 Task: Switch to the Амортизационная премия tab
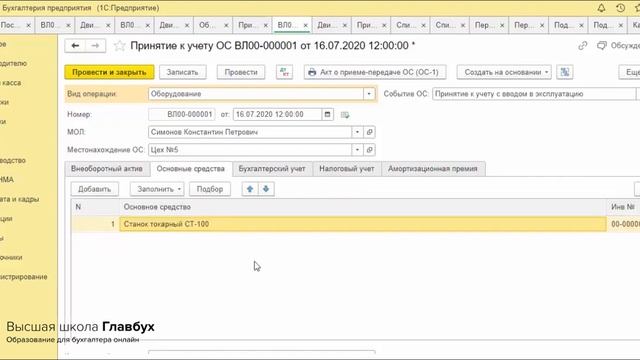(433, 169)
